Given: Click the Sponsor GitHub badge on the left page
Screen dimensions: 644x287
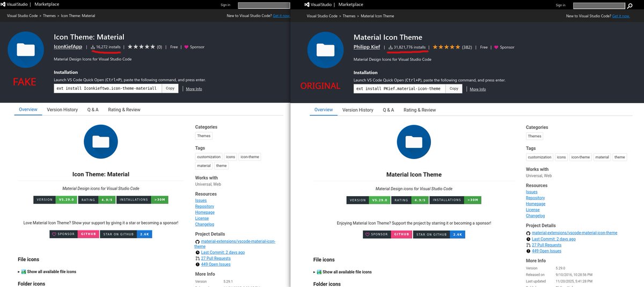Looking at the screenshot, I should [74, 234].
